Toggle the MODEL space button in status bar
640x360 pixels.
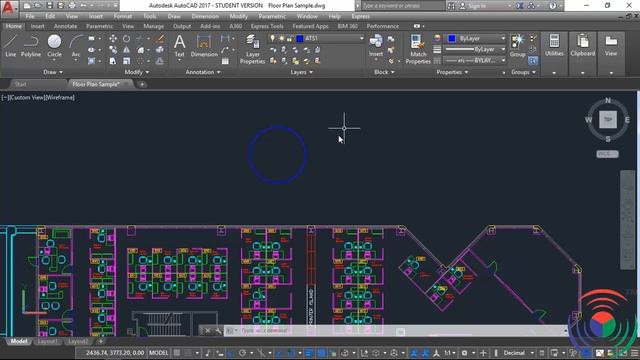pos(159,353)
